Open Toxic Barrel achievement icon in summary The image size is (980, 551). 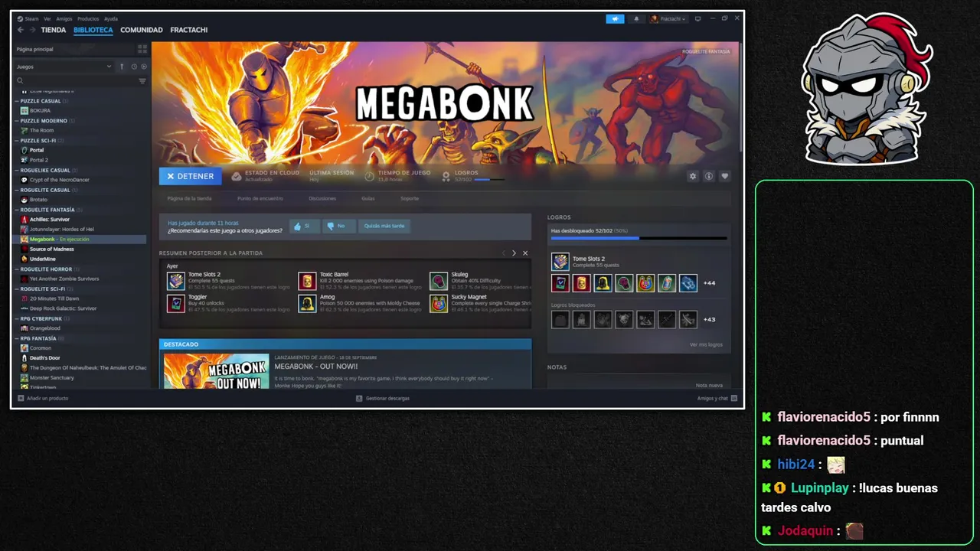coord(307,281)
